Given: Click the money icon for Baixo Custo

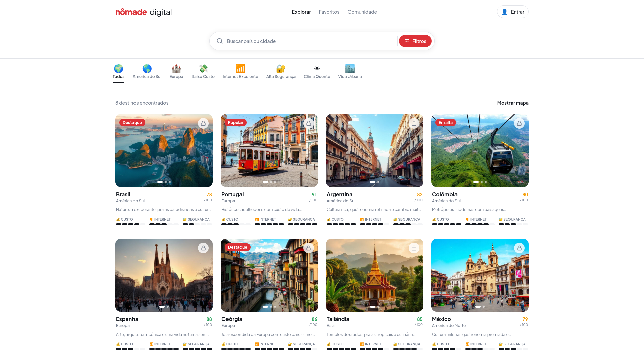Looking at the screenshot, I should (x=203, y=69).
